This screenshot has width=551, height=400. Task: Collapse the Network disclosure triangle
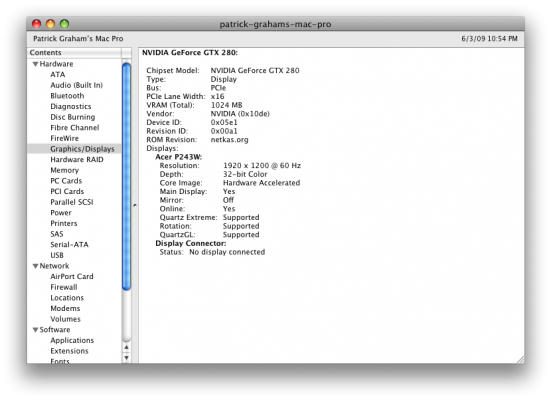(35, 266)
